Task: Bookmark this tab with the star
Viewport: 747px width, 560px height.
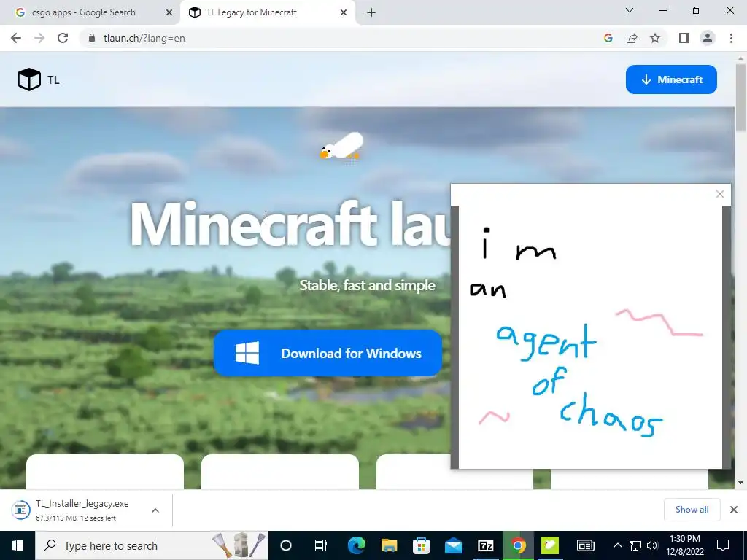Action: coord(655,38)
